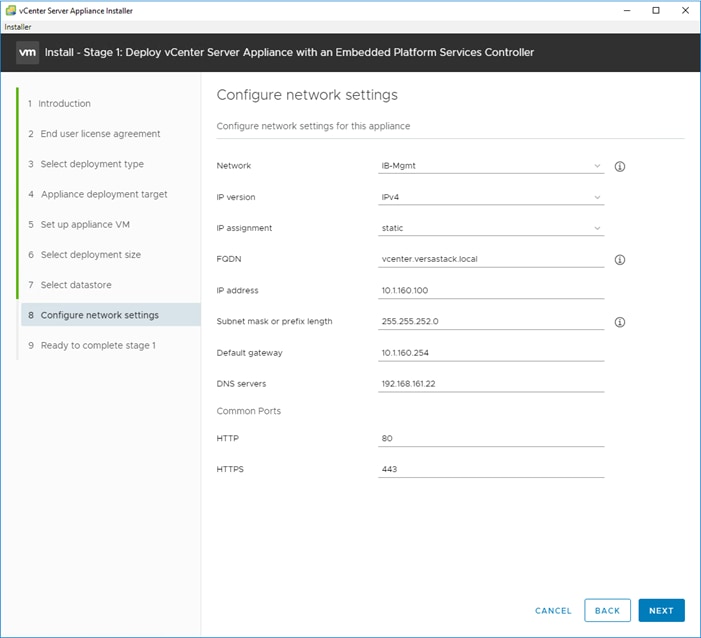Go to step 5 Set up appliance VM
701x638 pixels.
79,224
